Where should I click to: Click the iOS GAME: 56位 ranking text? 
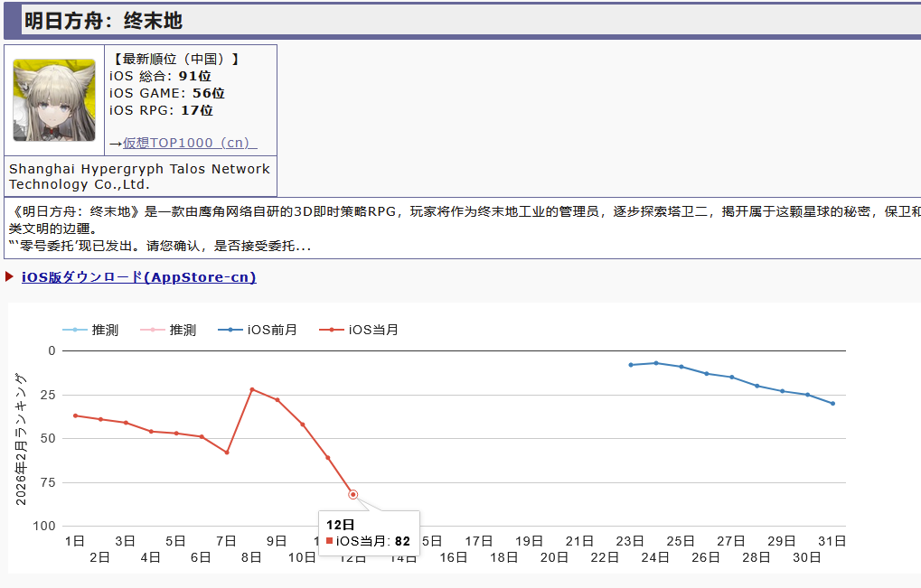167,93
